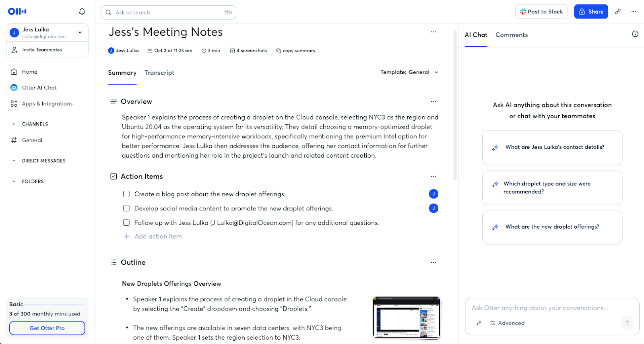The width and height of the screenshot is (644, 344).
Task: Expand the Jess Lulka account dropdown
Action: pos(80,33)
